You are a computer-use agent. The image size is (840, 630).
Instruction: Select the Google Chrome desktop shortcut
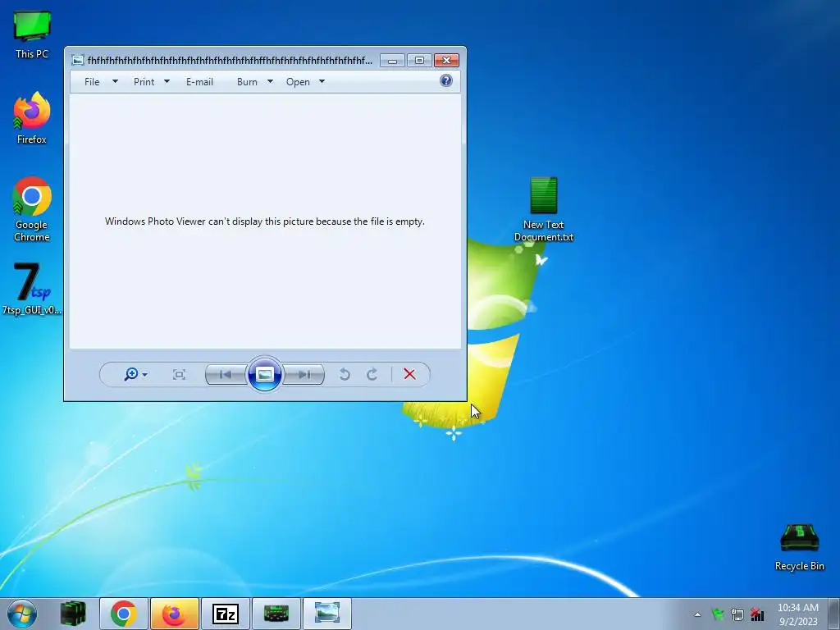pyautogui.click(x=32, y=209)
